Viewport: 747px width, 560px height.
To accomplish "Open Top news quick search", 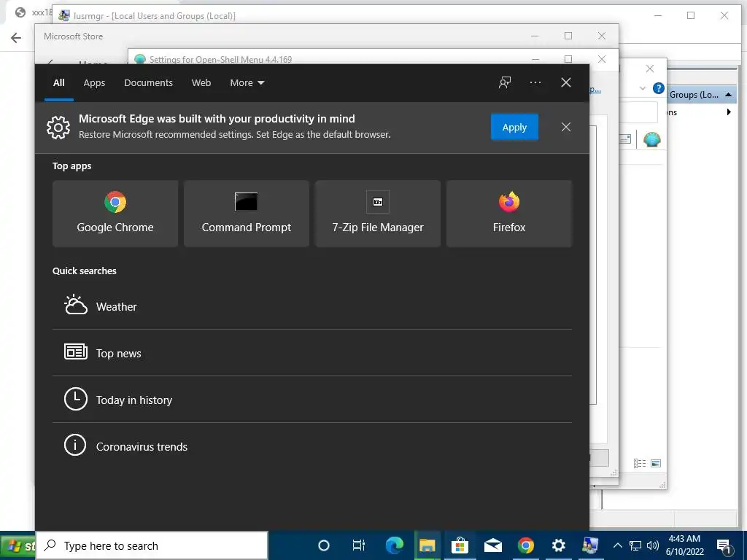I will point(312,353).
